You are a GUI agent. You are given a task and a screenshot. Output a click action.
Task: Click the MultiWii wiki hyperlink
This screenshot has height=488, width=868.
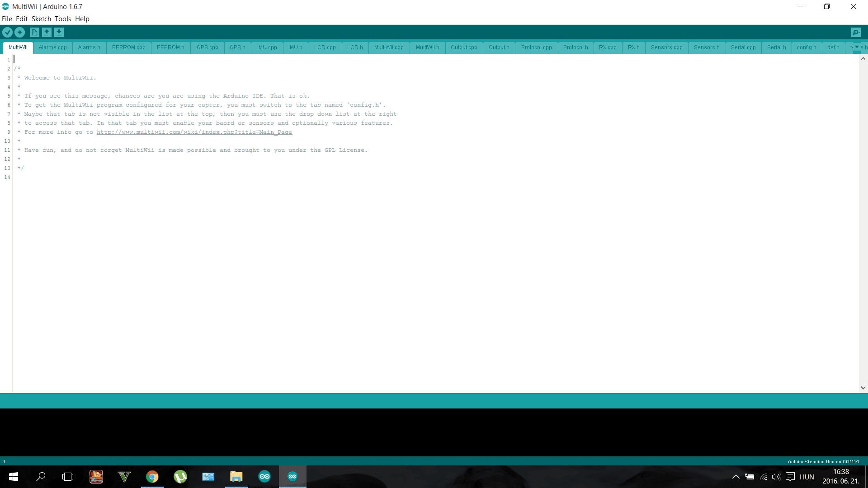coord(194,132)
